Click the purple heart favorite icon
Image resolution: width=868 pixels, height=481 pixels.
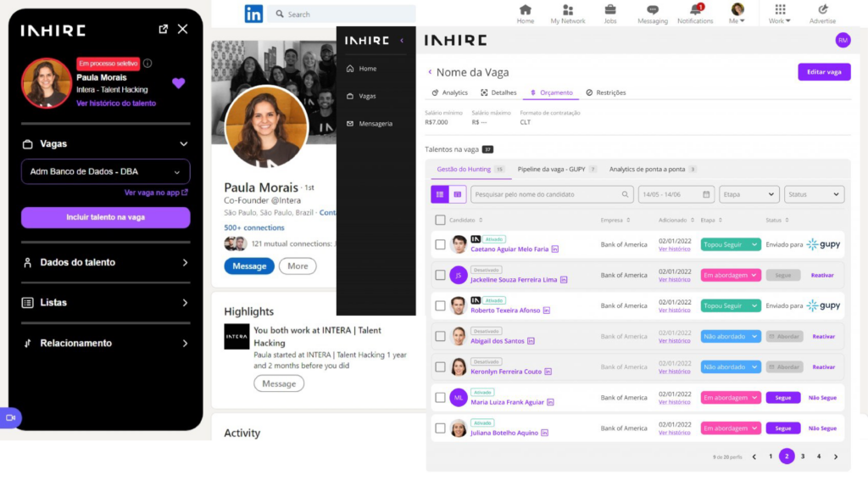[x=178, y=83]
